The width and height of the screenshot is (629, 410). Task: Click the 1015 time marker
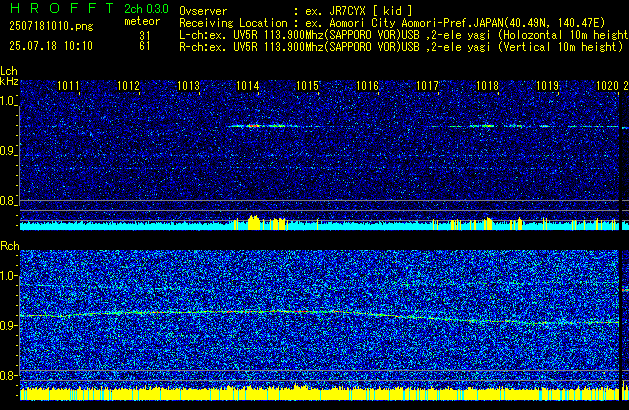308,86
